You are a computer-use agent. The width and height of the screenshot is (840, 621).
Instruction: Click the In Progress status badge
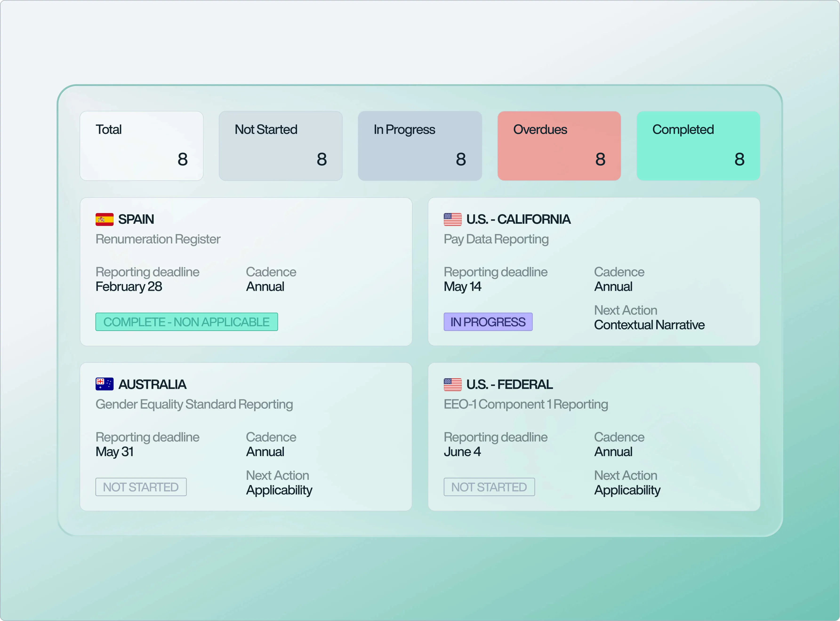(x=488, y=322)
